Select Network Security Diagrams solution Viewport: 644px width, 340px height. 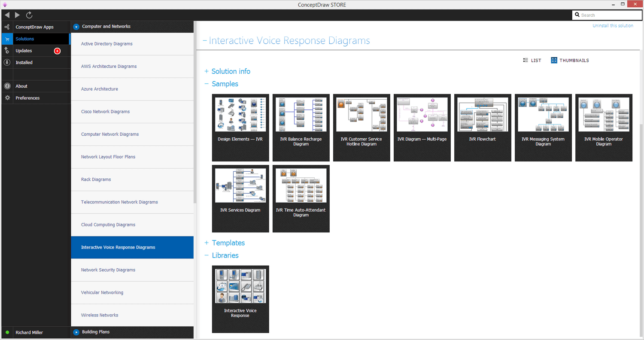pyautogui.click(x=132, y=270)
